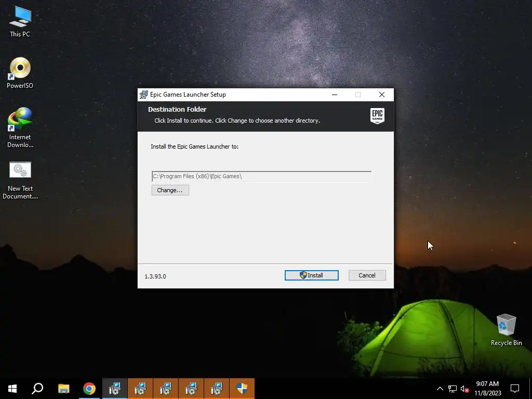Show hidden system tray icons
The width and height of the screenshot is (532, 399).
pos(440,389)
